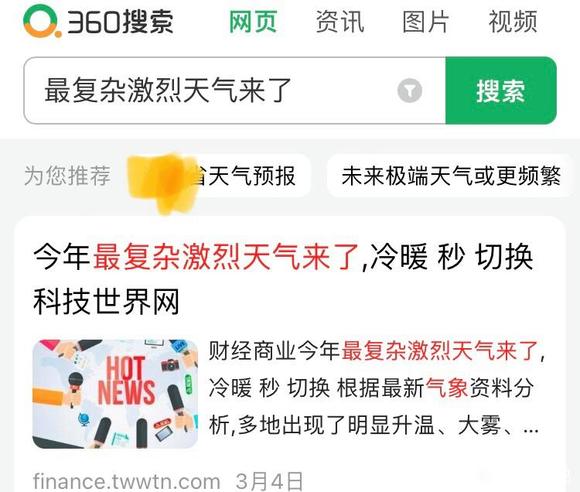Image resolution: width=580 pixels, height=492 pixels.
Task: Click the result snippet starting with 财经商业今年
Action: click(375, 388)
